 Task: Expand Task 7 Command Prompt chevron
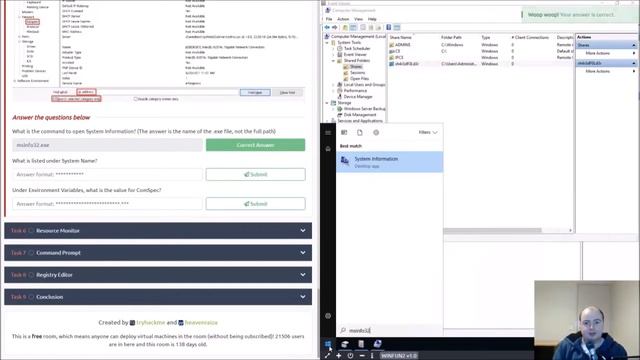[x=303, y=253]
